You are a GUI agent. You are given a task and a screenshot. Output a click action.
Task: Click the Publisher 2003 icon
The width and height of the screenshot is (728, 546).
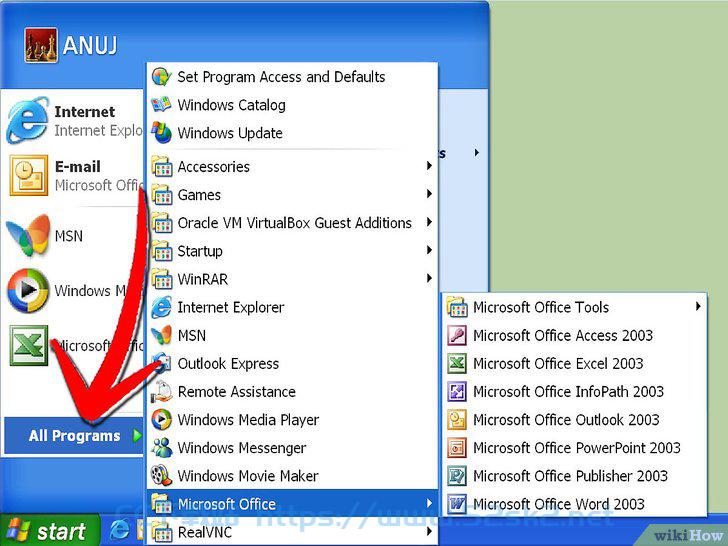(x=457, y=476)
